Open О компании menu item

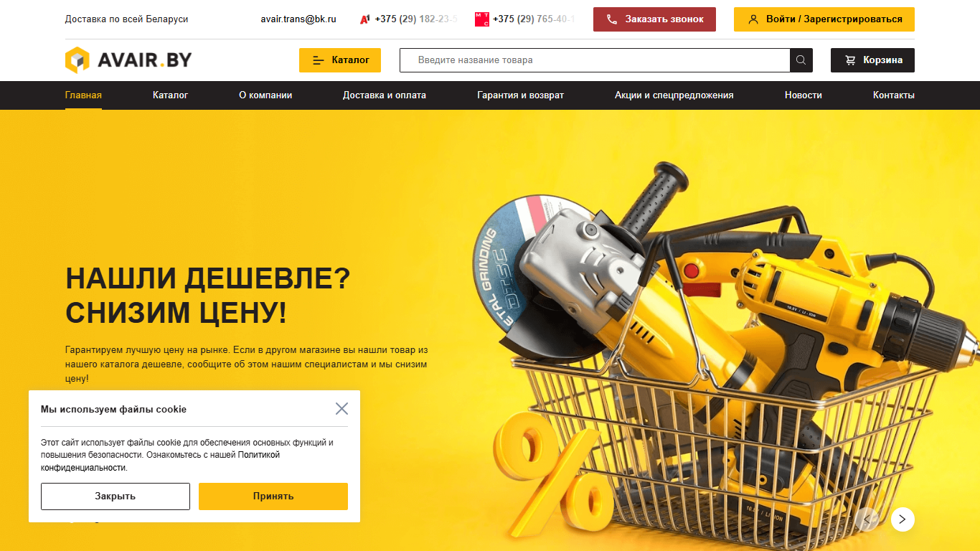click(265, 95)
